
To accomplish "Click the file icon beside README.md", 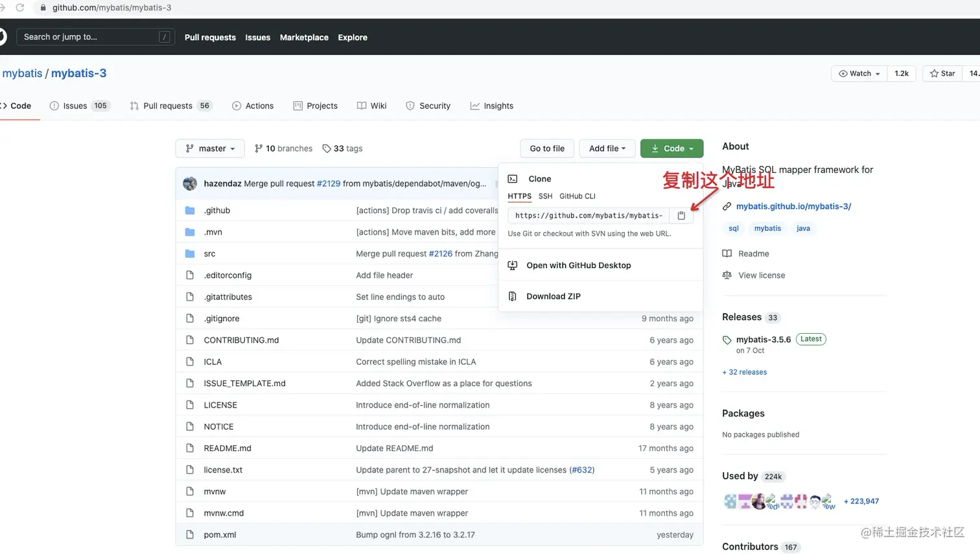I will pos(190,448).
